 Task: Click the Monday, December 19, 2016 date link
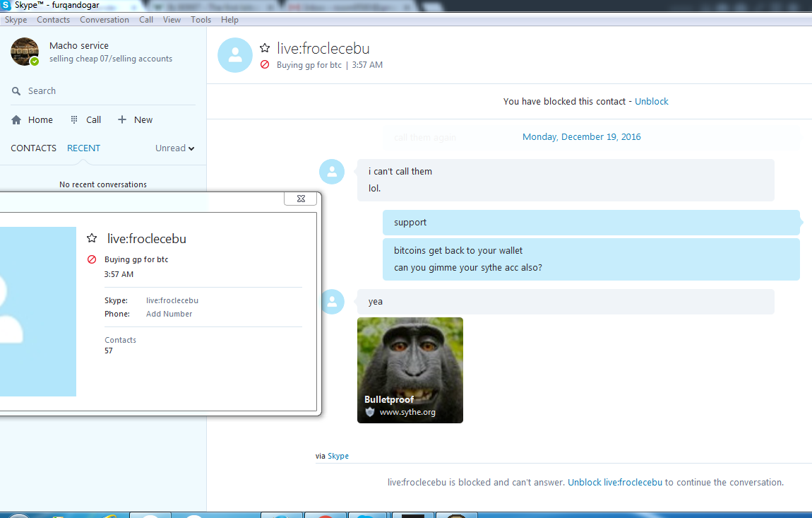(x=582, y=137)
